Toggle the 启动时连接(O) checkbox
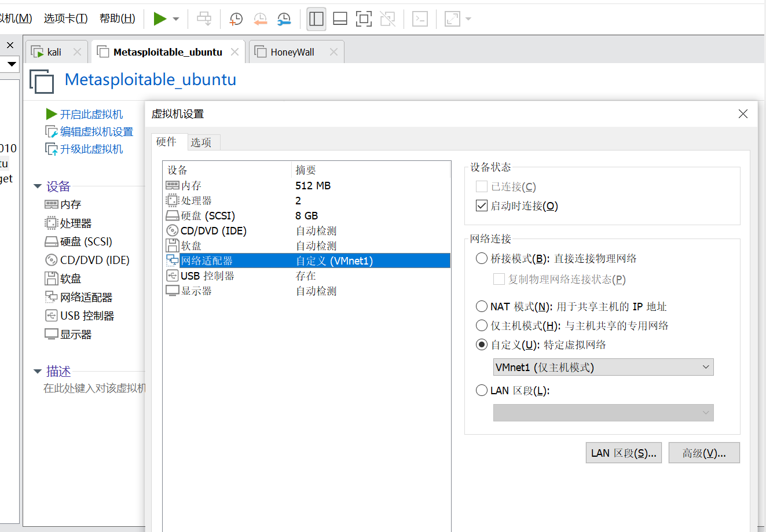766x532 pixels. [482, 206]
